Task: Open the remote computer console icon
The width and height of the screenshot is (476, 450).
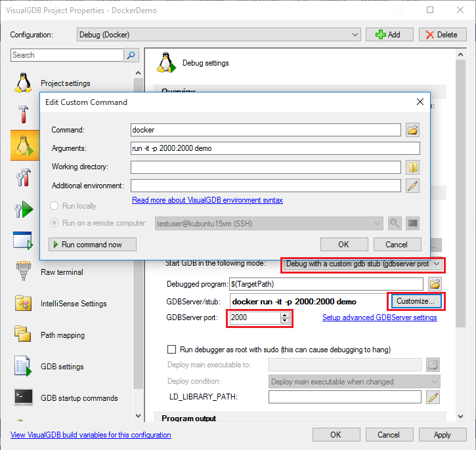Action: point(412,224)
